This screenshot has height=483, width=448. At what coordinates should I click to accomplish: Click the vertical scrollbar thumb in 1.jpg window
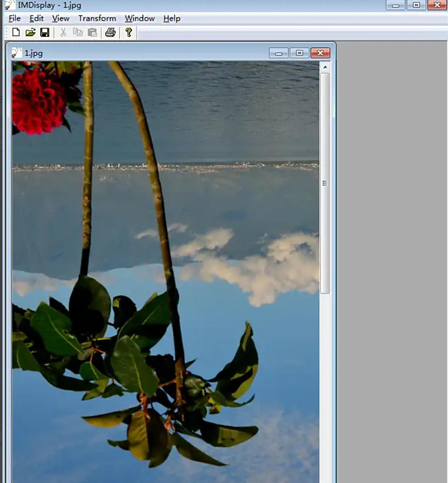click(x=325, y=183)
